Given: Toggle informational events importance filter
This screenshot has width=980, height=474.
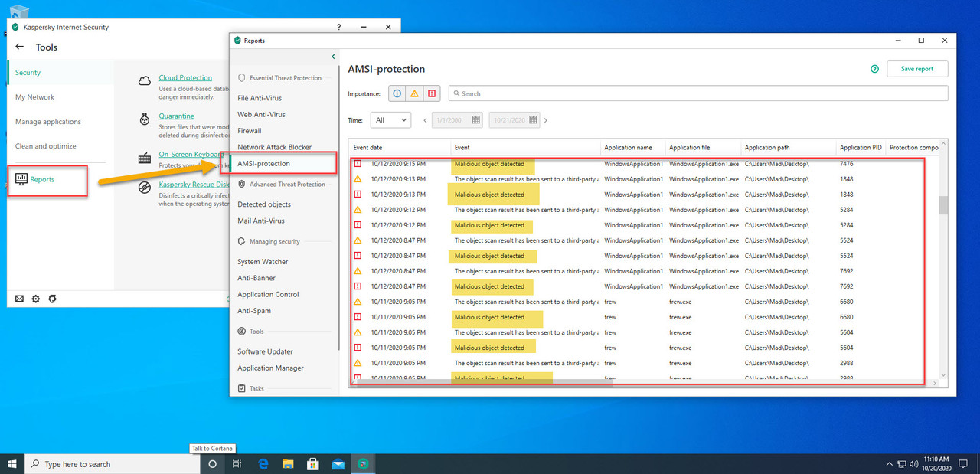Looking at the screenshot, I should point(397,93).
